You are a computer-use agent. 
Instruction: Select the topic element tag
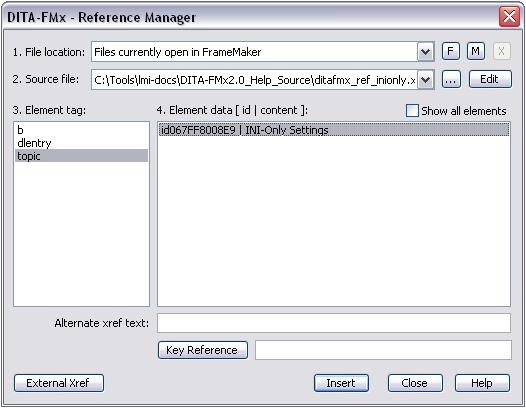[x=81, y=156]
